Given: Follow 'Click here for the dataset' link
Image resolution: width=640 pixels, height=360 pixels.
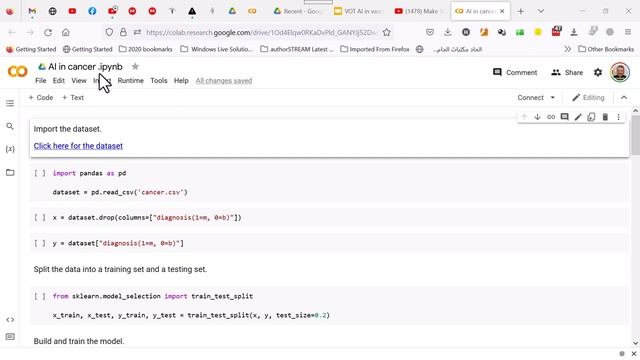Looking at the screenshot, I should coord(78,146).
